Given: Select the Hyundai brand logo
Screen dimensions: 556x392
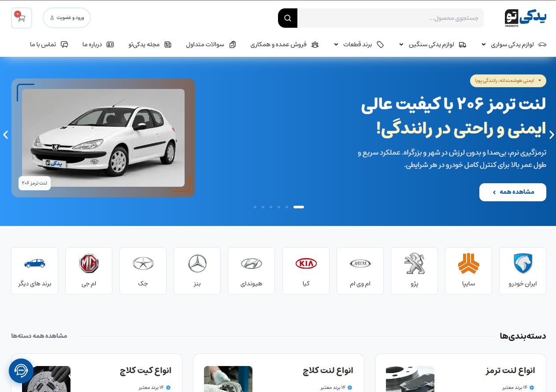Looking at the screenshot, I should click(x=252, y=264).
